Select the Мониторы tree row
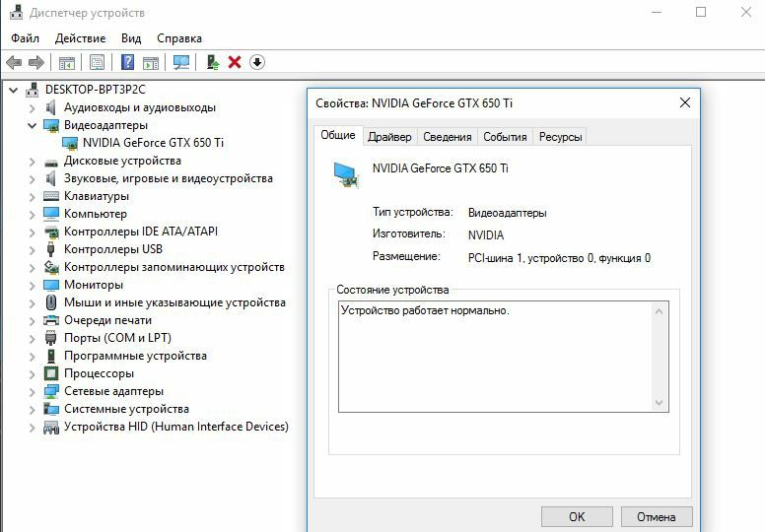Viewport: 765px width, 532px height. coord(94,285)
